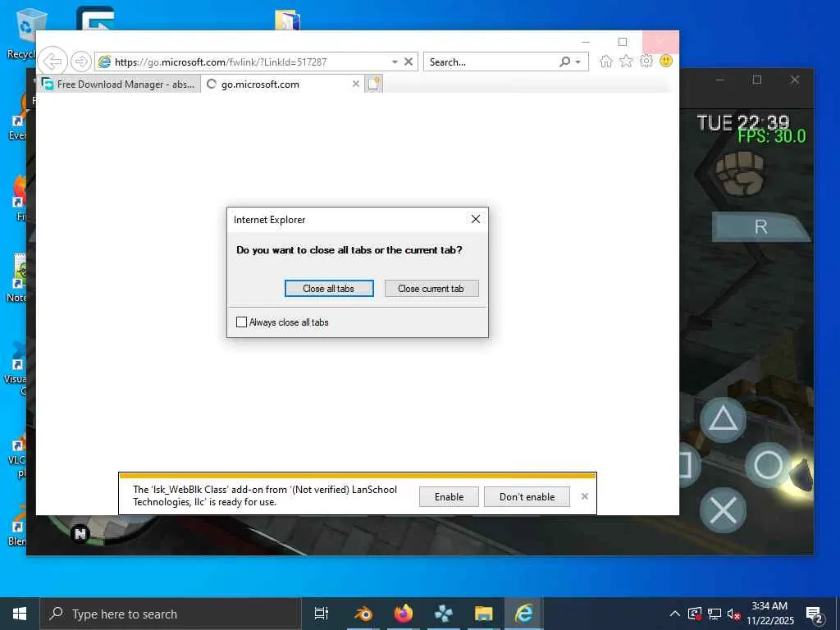The width and height of the screenshot is (840, 630).
Task: Open Task View on the taskbar
Action: [x=322, y=614]
